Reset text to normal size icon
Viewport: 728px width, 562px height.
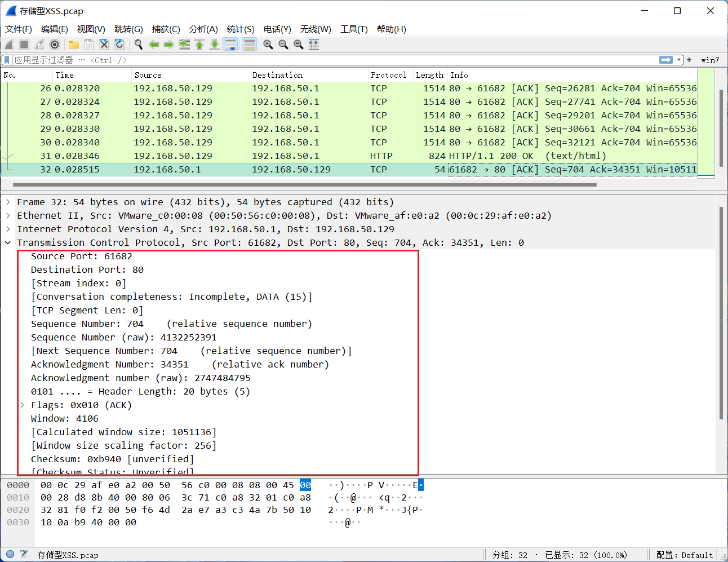(x=299, y=45)
